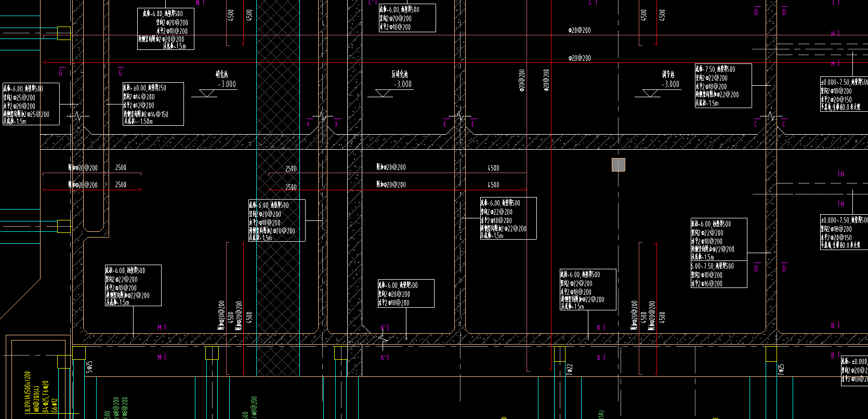
Task: Pick the break-line symbol between E markers
Action: coord(459,116)
